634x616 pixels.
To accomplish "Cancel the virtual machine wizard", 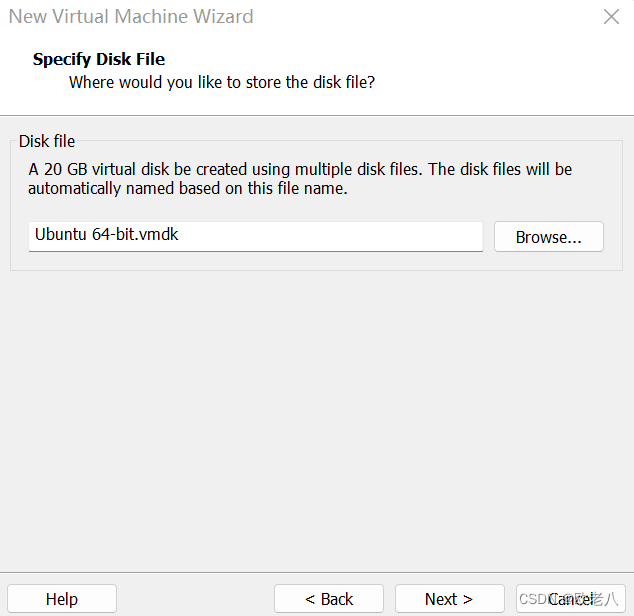I will (x=571, y=599).
